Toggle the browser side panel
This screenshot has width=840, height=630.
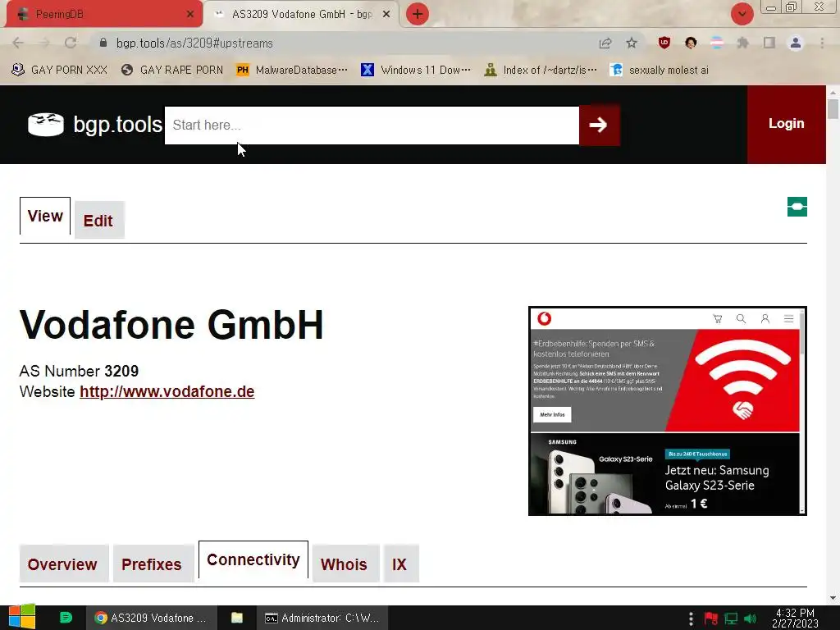(x=769, y=43)
